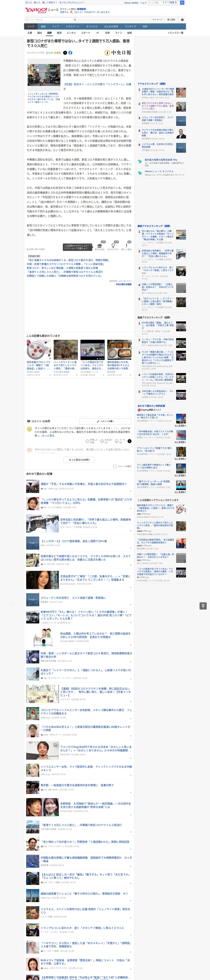Image resolution: width=210 pixels, height=980 pixels.
Task: Open the 【写真】ソンクラーン photo link
Action: click(97, 87)
